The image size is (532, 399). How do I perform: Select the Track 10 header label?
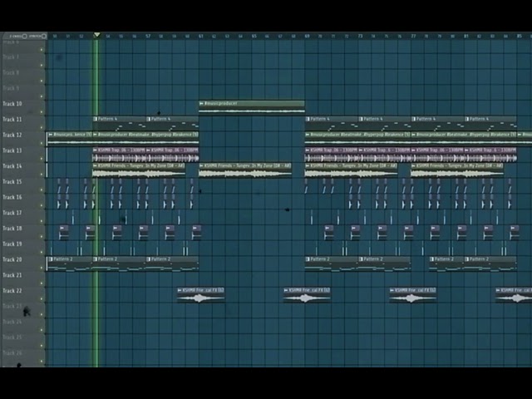[12, 104]
